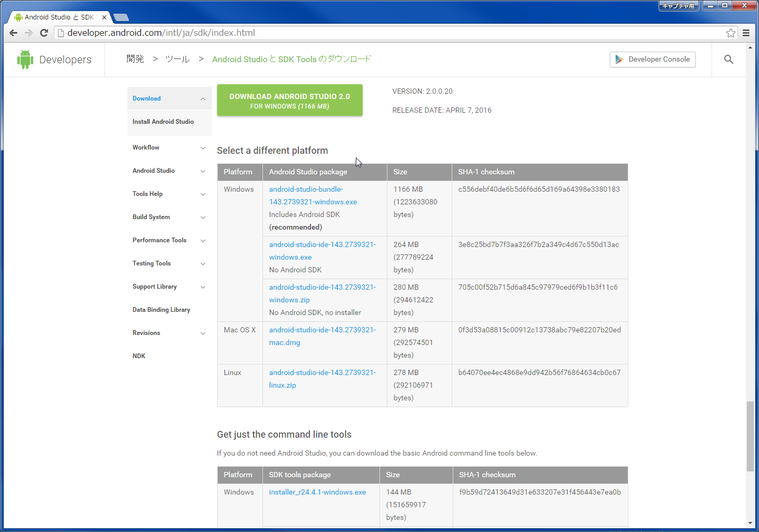Click the browser forward arrow

[x=29, y=33]
